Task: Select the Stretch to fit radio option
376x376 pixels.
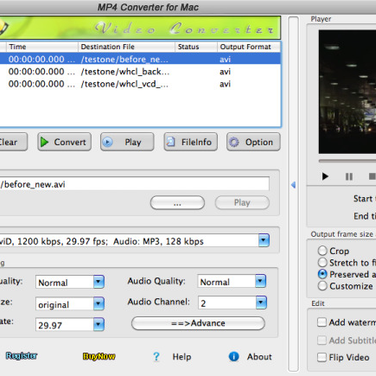Action: [322, 262]
